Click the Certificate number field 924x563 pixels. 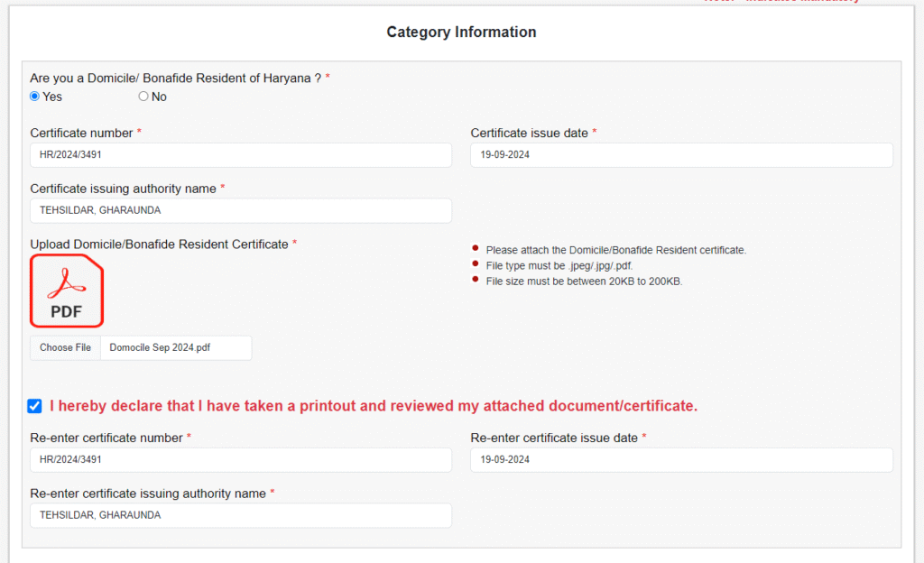(241, 155)
